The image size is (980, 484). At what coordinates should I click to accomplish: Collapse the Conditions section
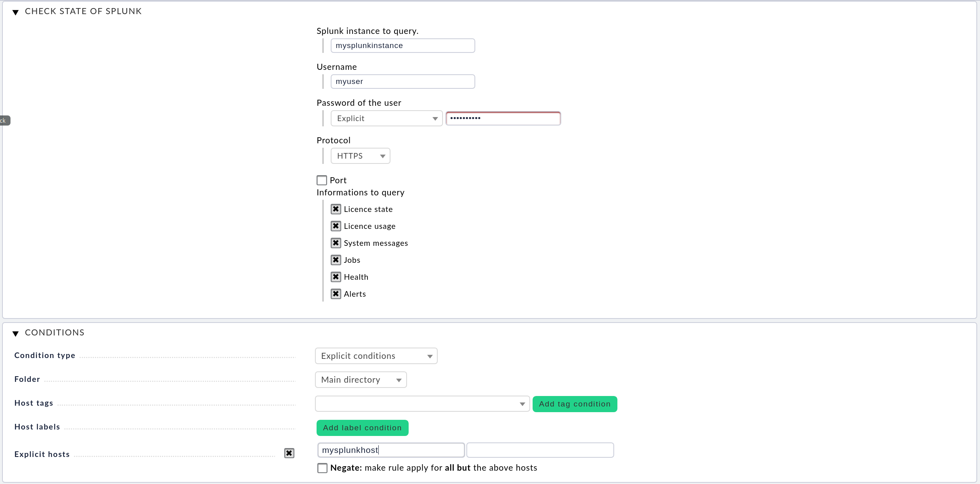coord(16,333)
